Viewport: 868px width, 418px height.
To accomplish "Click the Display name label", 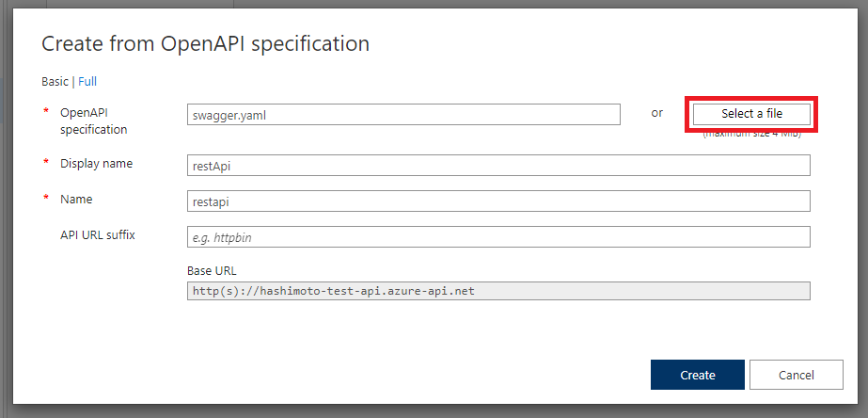I will click(x=96, y=163).
